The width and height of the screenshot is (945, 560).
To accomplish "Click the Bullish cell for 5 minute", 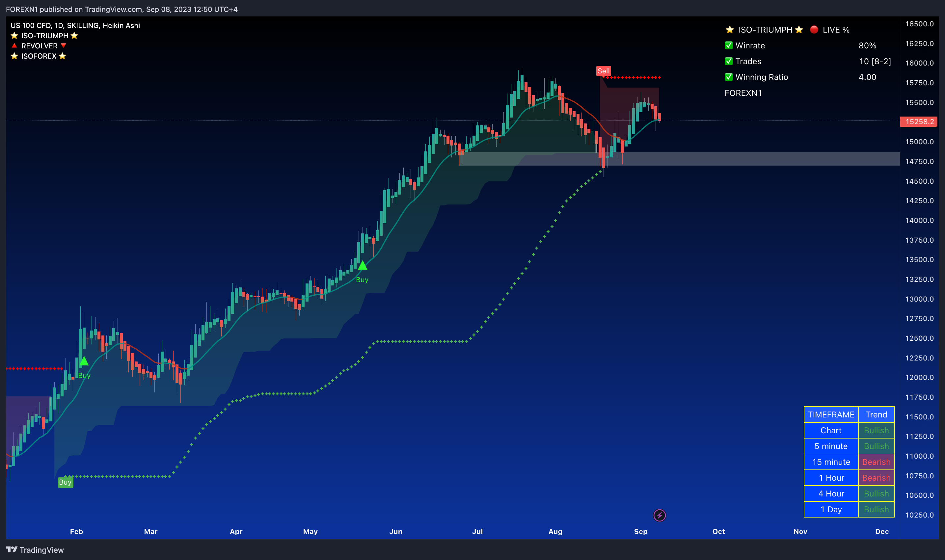I will pyautogui.click(x=876, y=446).
